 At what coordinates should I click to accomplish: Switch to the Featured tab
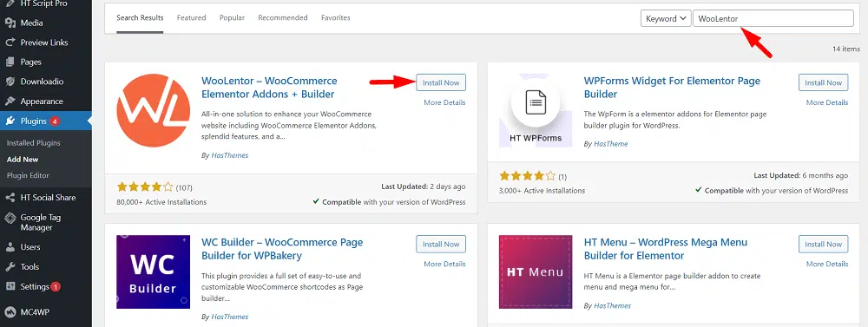click(x=192, y=17)
